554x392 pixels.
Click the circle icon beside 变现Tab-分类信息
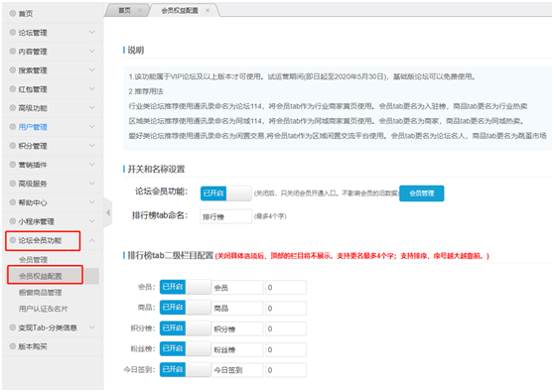(x=13, y=327)
